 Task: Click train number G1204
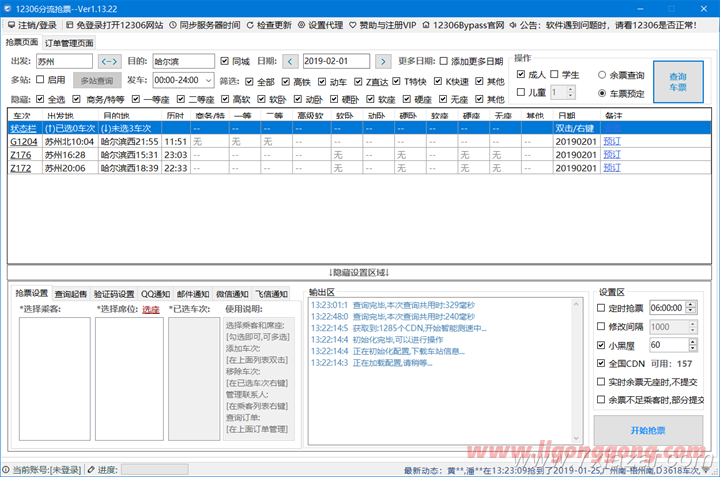click(x=23, y=141)
